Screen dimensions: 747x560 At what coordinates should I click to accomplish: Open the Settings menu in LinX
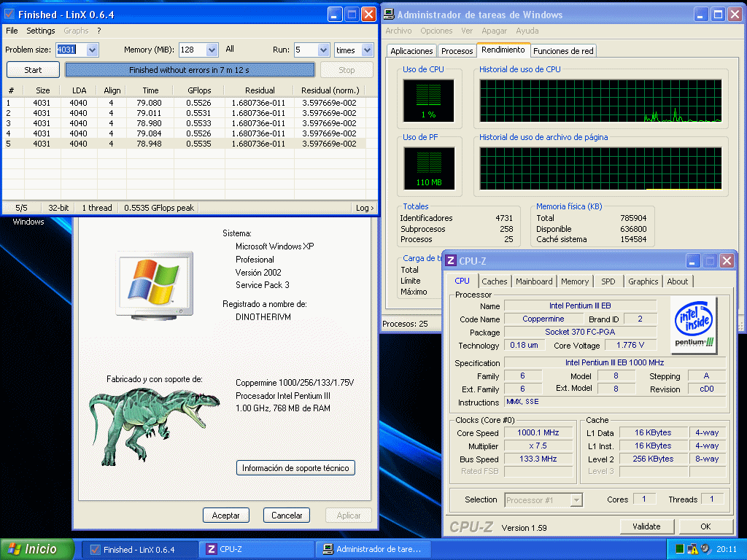point(41,31)
